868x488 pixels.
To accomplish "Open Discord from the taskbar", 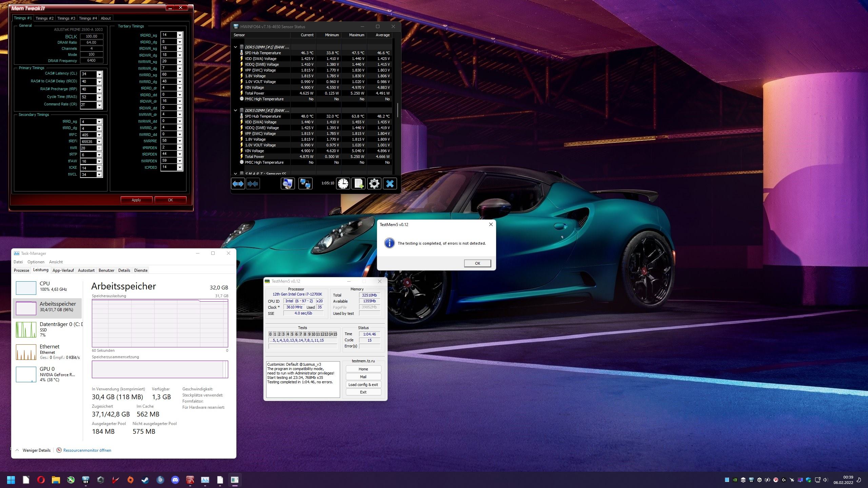I will pyautogui.click(x=175, y=480).
